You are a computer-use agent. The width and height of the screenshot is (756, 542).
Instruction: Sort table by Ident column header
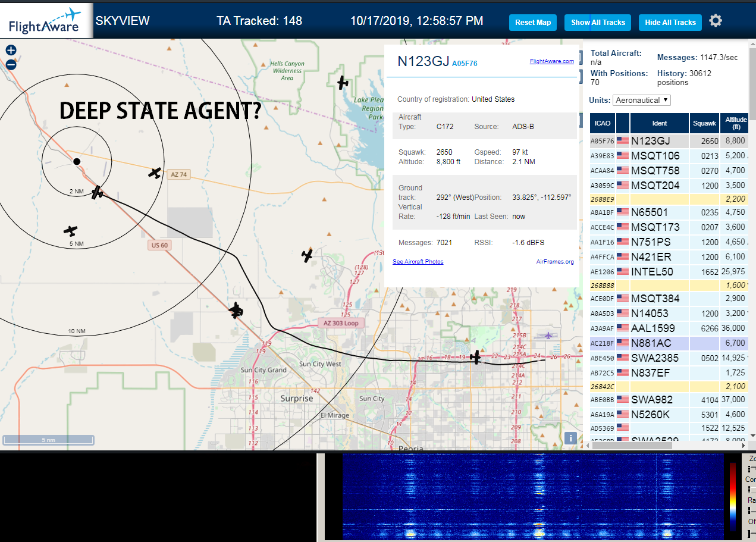point(660,123)
